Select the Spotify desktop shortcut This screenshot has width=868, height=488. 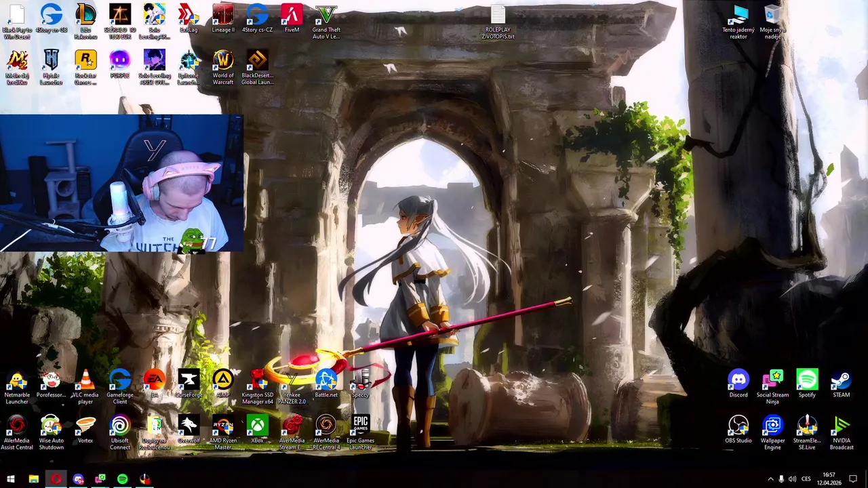tap(807, 385)
